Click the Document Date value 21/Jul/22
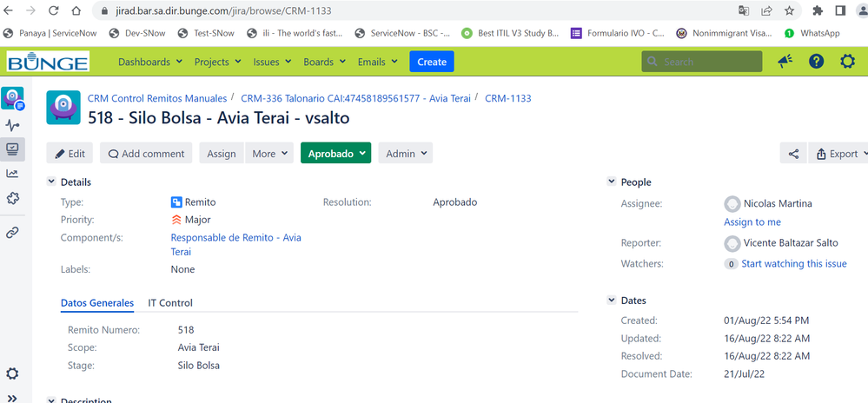 pos(745,373)
